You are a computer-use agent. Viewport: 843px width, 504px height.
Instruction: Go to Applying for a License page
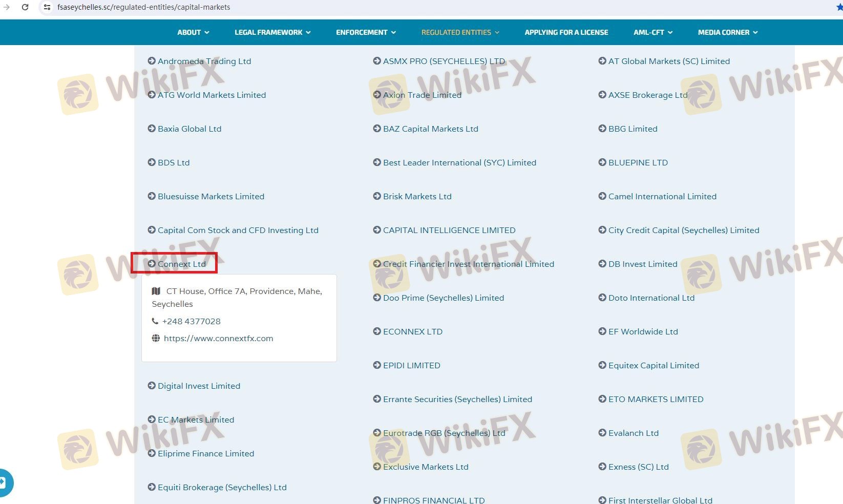[x=566, y=32]
